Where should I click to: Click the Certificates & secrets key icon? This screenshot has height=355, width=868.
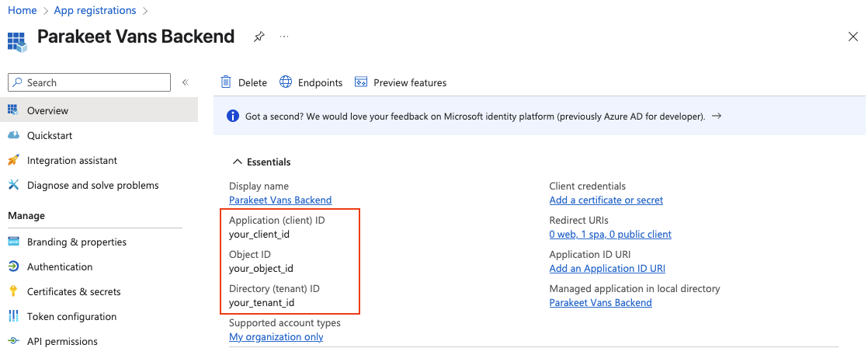(13, 292)
